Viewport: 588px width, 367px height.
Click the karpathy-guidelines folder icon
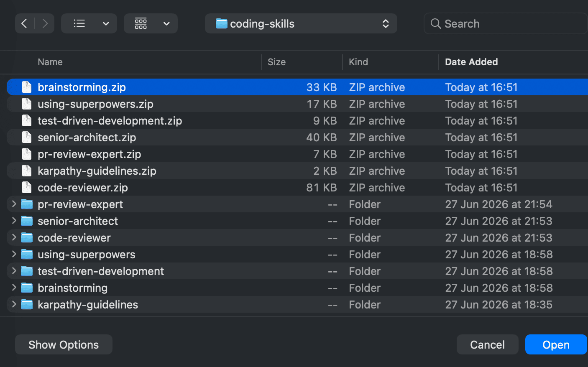coord(27,304)
